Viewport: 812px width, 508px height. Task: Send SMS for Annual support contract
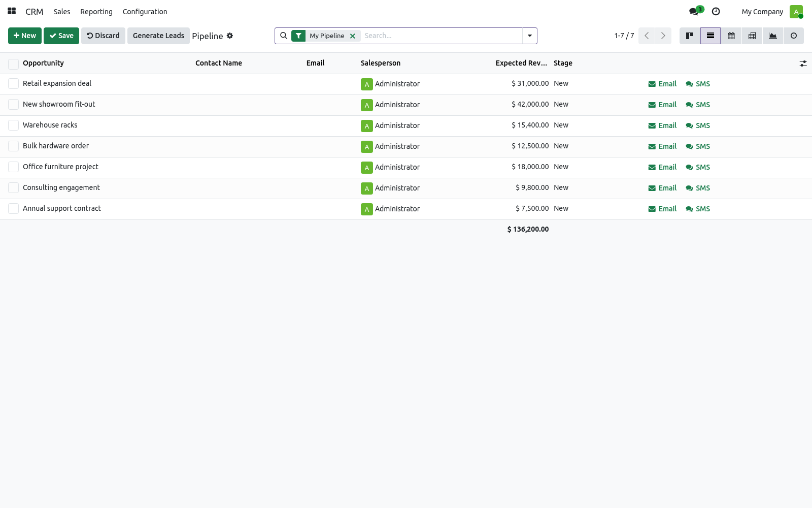698,209
